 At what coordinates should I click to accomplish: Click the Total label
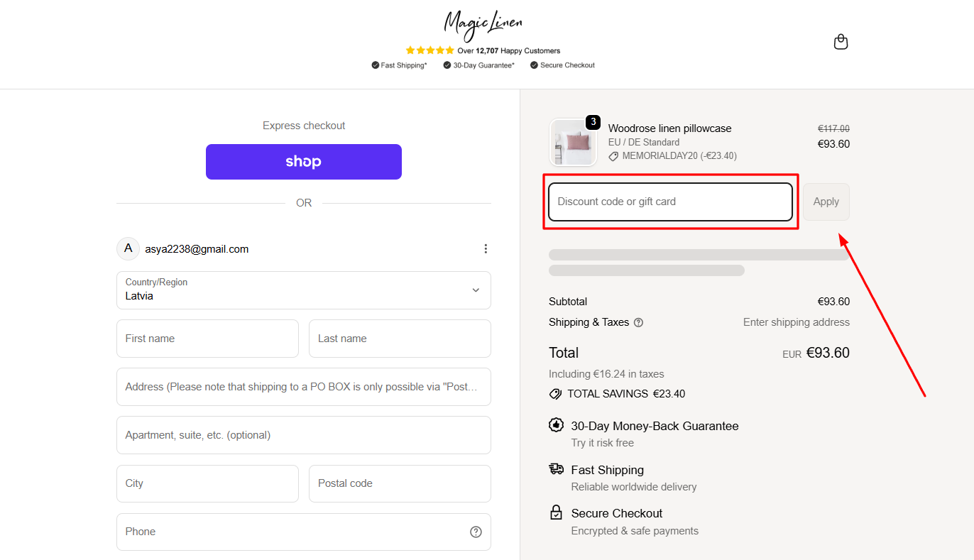coord(564,353)
